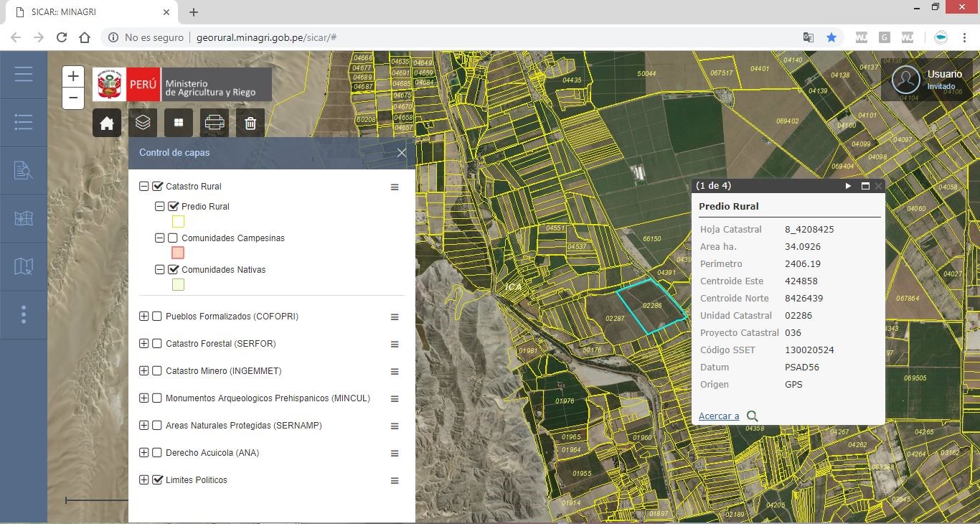Viewport: 980px width, 524px height.
Task: Show next feature in popup with arrow
Action: [x=848, y=186]
